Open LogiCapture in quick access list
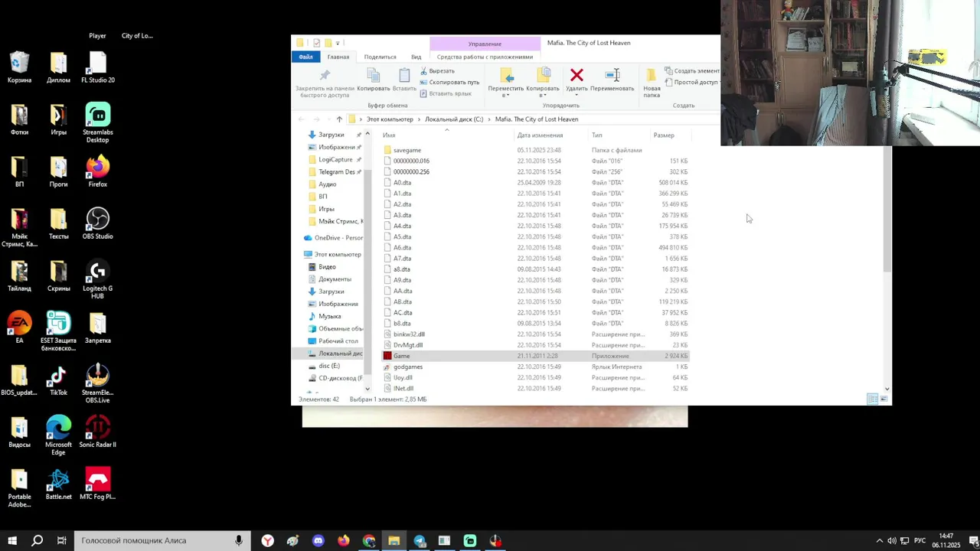The height and width of the screenshot is (551, 980). 335,159
